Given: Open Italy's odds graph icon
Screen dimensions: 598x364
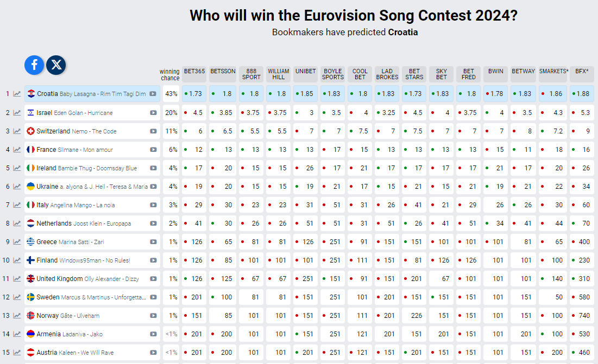Looking at the screenshot, I should coord(17,205).
